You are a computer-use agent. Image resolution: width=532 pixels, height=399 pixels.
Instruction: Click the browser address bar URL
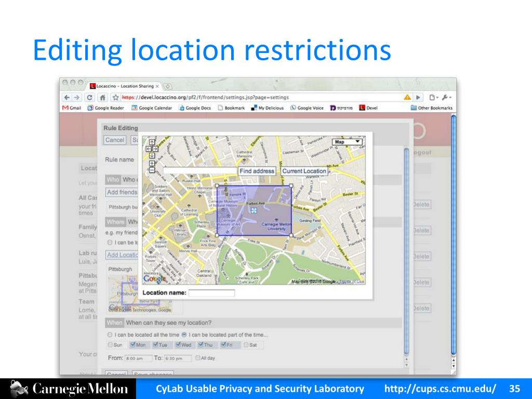point(205,97)
